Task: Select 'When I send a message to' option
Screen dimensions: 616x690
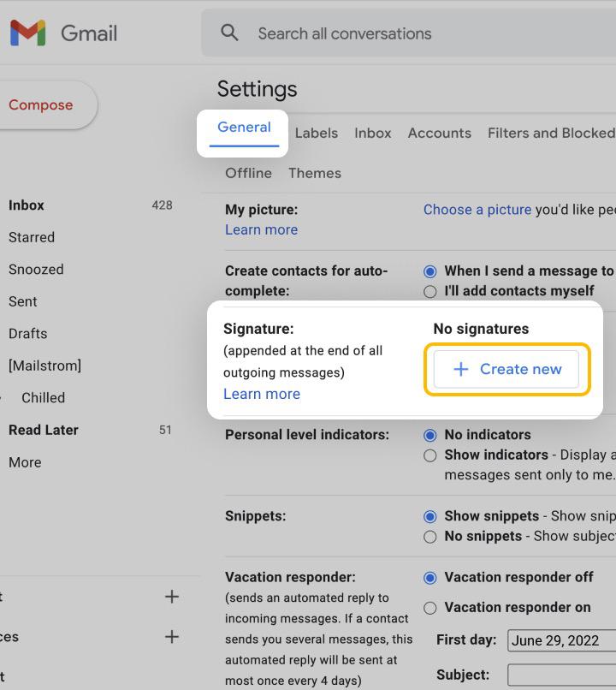Action: click(x=429, y=271)
